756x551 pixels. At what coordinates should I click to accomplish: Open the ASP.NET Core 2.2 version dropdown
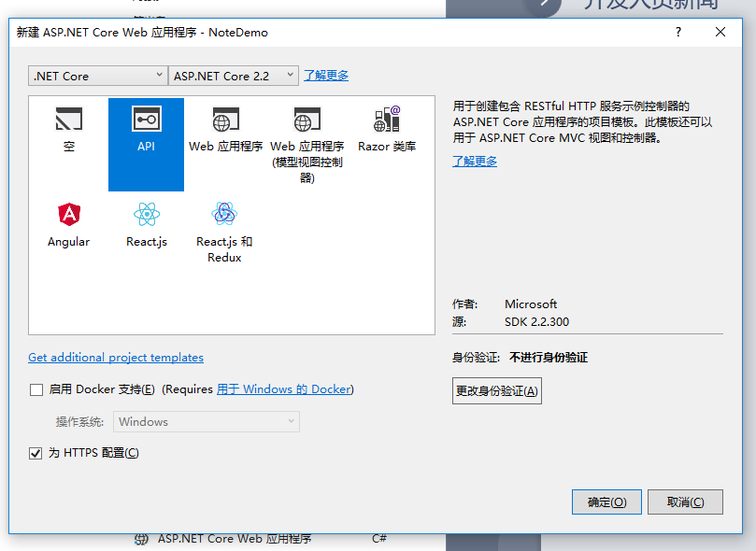[x=234, y=76]
